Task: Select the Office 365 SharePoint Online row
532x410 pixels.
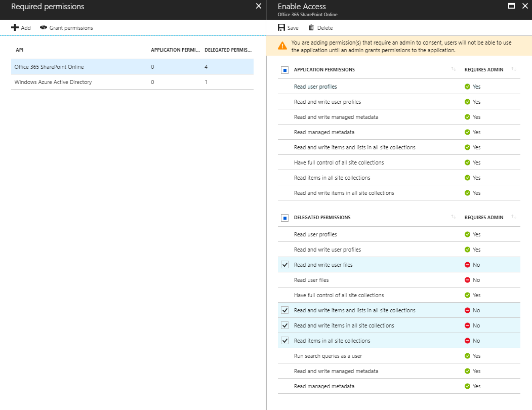Action: coord(49,67)
